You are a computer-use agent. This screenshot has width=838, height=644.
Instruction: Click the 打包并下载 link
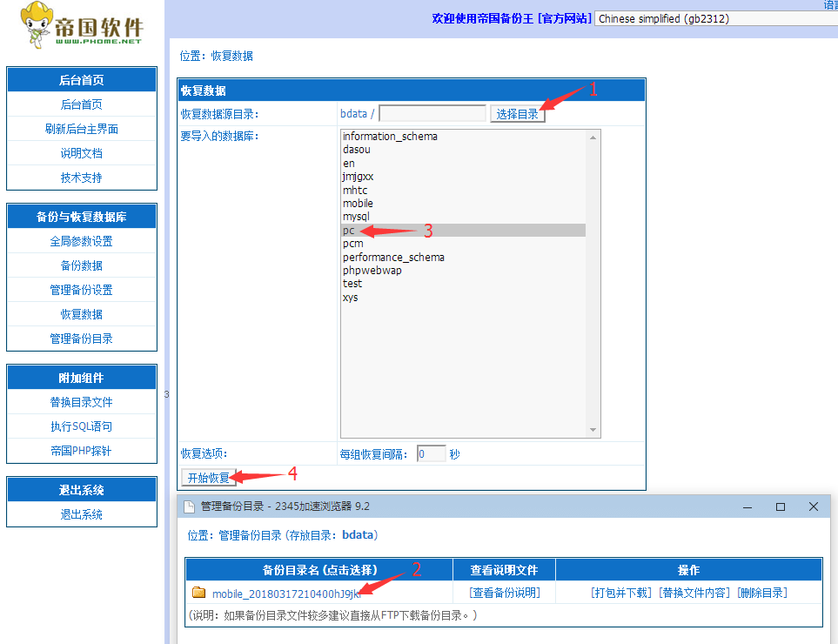pos(620,593)
